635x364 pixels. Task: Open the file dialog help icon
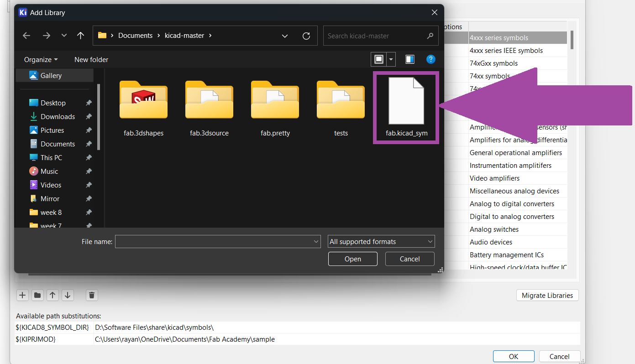[430, 59]
